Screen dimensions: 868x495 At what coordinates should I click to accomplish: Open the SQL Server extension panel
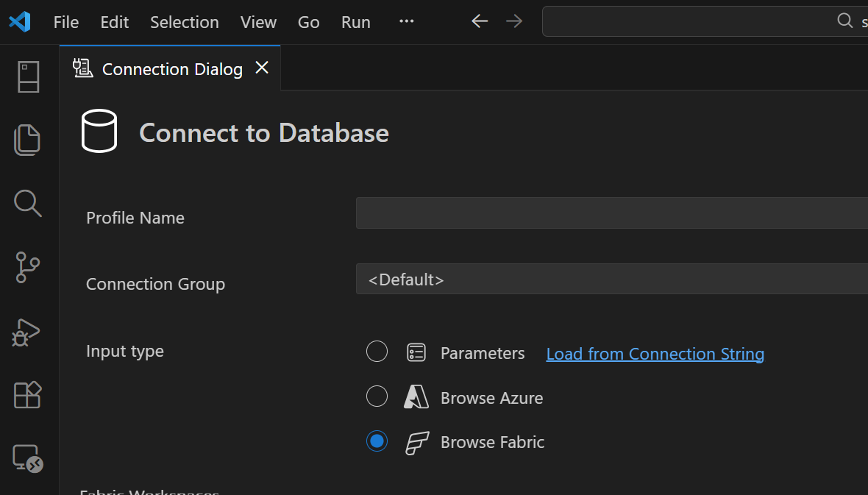pyautogui.click(x=27, y=76)
